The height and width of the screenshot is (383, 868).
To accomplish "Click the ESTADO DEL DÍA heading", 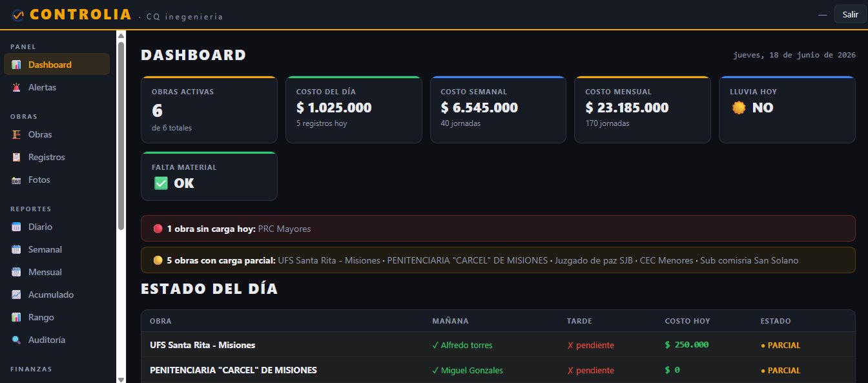I will [209, 289].
